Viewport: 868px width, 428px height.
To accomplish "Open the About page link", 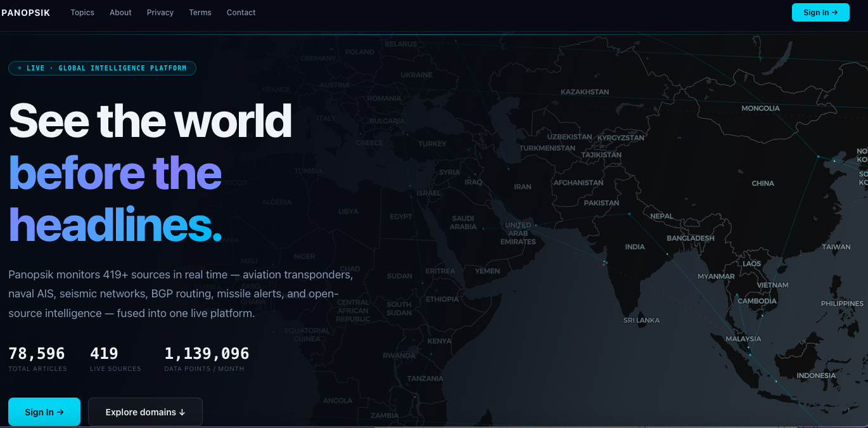I will pyautogui.click(x=120, y=13).
